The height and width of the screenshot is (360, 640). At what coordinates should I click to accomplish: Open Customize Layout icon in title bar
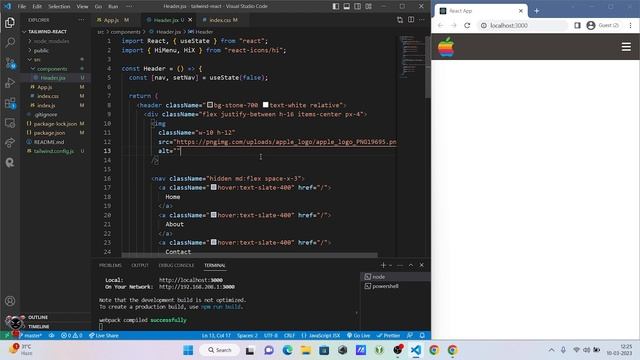pos(369,6)
